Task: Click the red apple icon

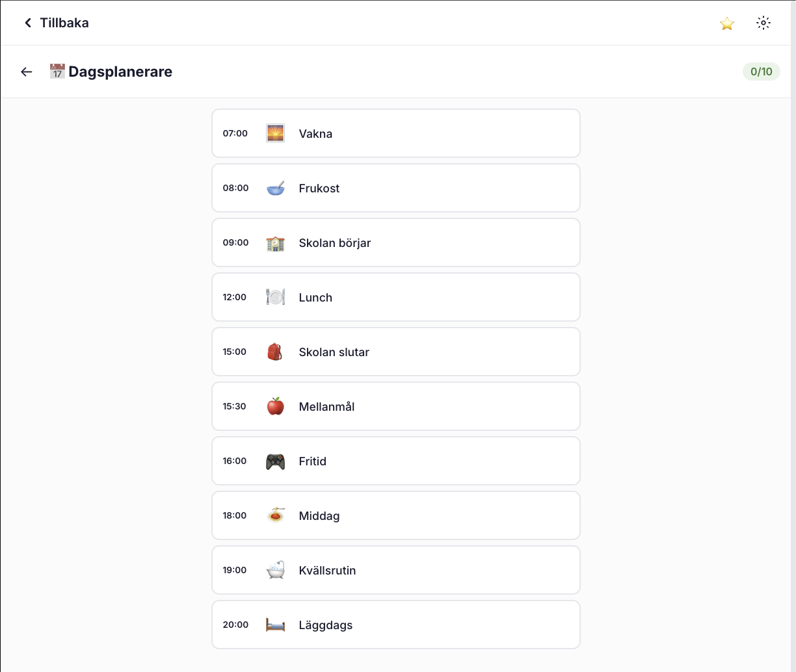Action: (275, 407)
